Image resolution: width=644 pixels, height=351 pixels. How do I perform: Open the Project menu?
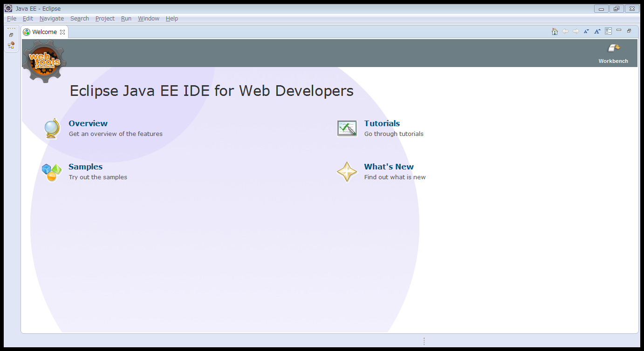click(x=105, y=19)
